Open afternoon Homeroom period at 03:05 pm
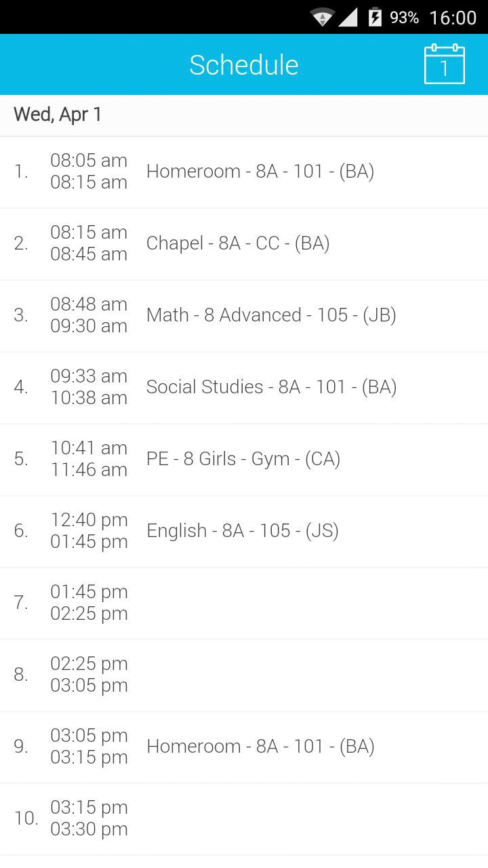Screen dimensions: 488x868 [x=260, y=747]
